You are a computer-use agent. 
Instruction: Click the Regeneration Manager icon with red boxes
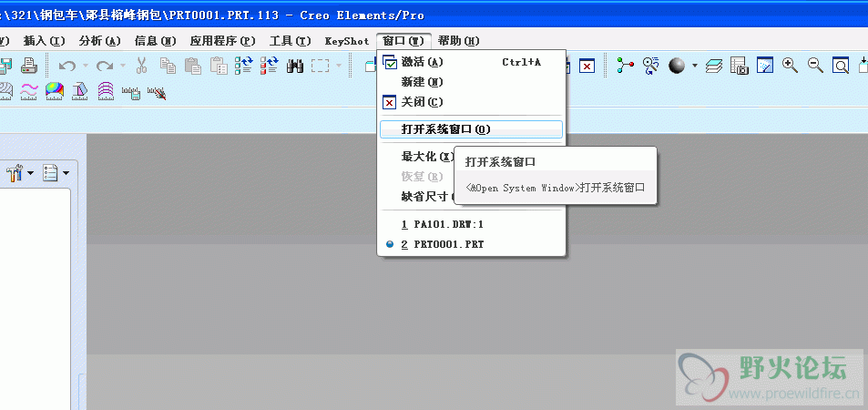click(270, 66)
